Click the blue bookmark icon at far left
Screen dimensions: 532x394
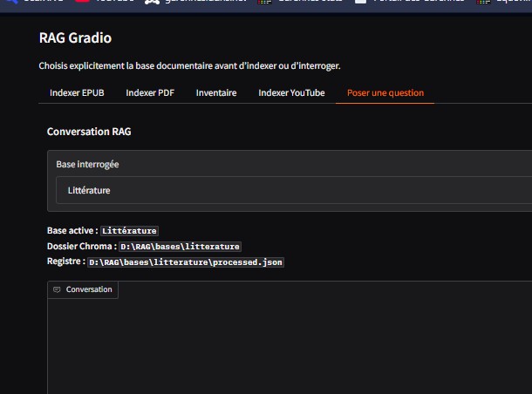point(12,2)
